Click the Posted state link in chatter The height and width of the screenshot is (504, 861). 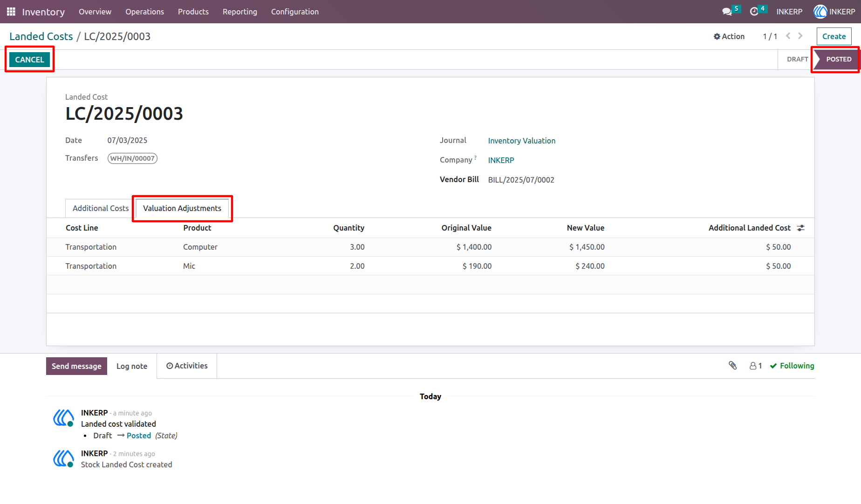click(139, 436)
